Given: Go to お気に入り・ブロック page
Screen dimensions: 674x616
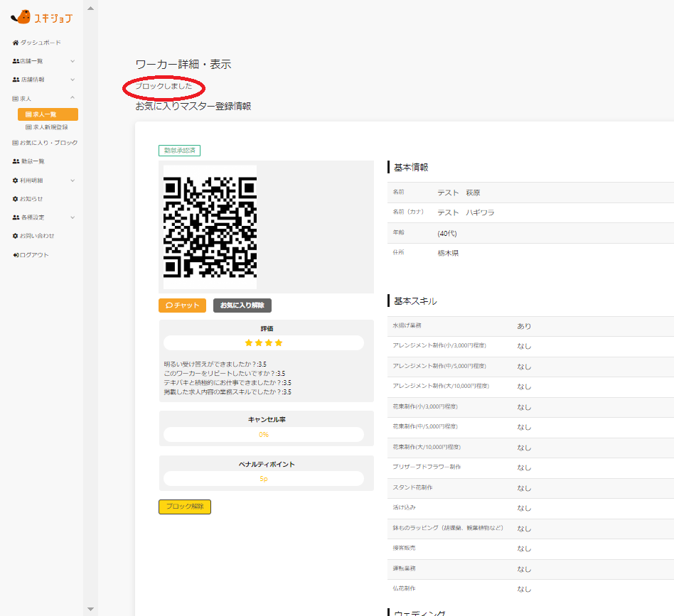Looking at the screenshot, I should [x=45, y=143].
